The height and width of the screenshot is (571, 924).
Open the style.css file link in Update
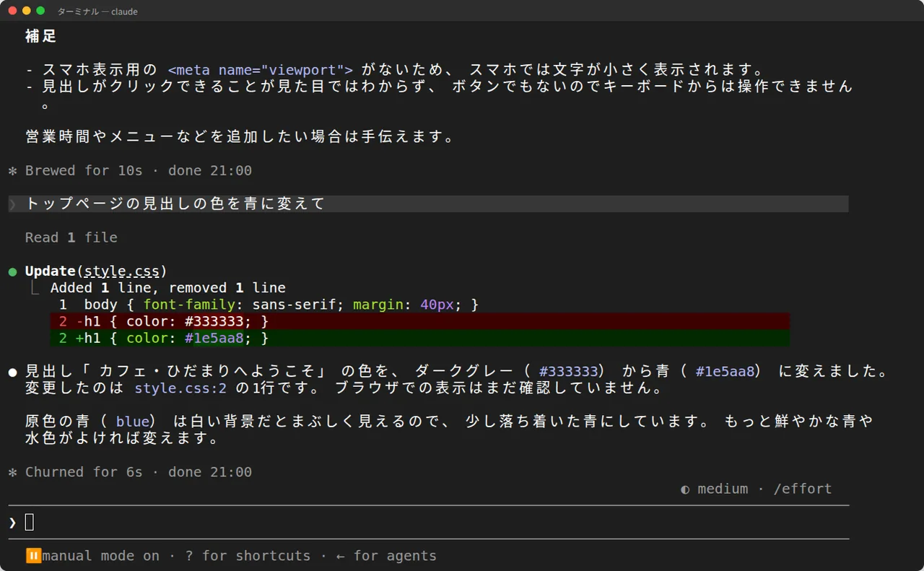click(x=121, y=271)
